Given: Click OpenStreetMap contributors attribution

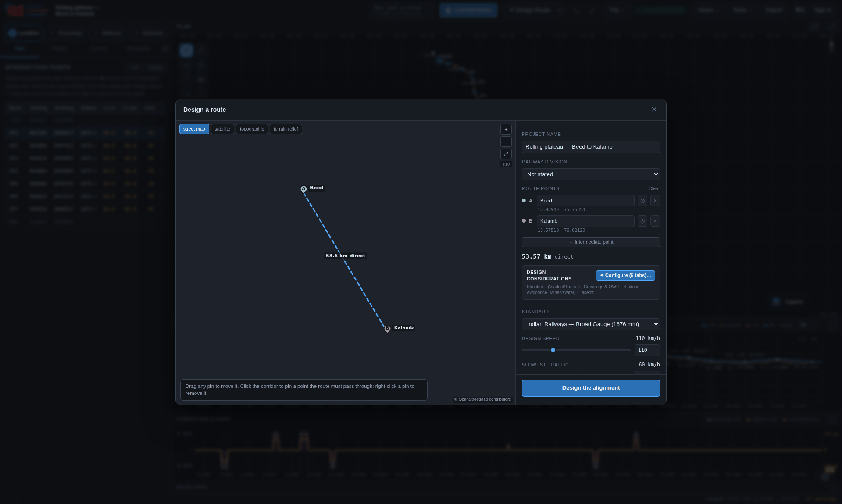Looking at the screenshot, I should [482, 399].
